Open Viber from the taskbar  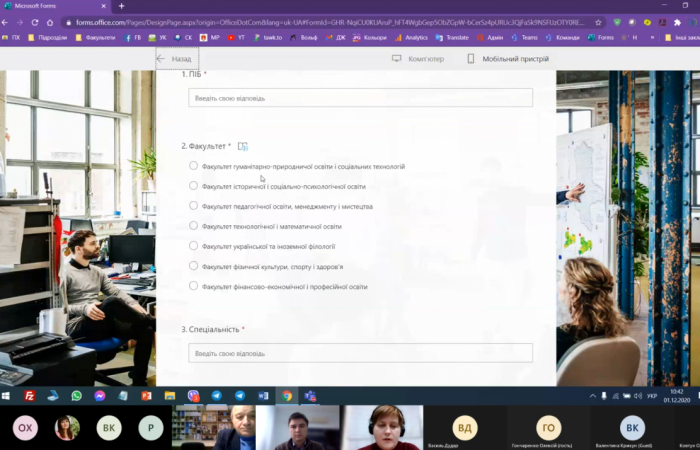pyautogui.click(x=193, y=396)
